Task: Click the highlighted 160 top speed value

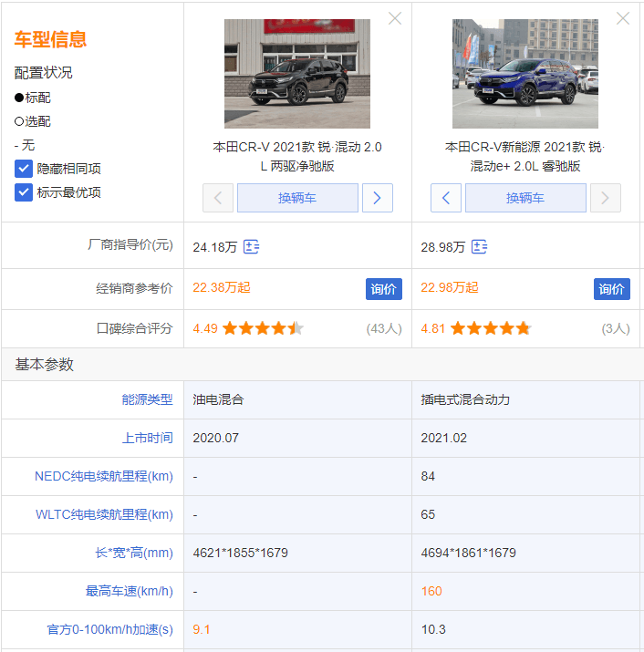Action: point(431,591)
